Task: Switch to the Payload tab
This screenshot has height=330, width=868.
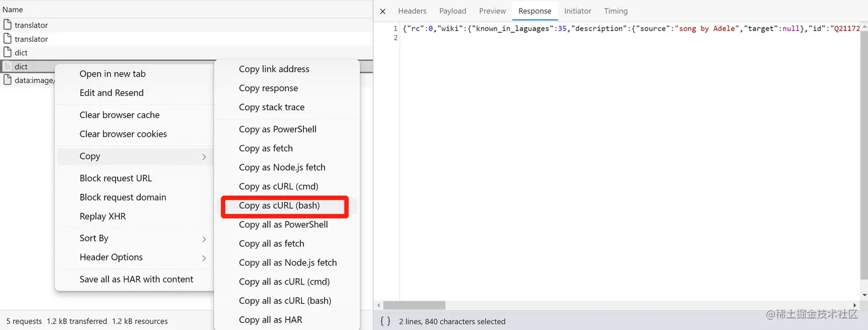Action: click(x=453, y=11)
